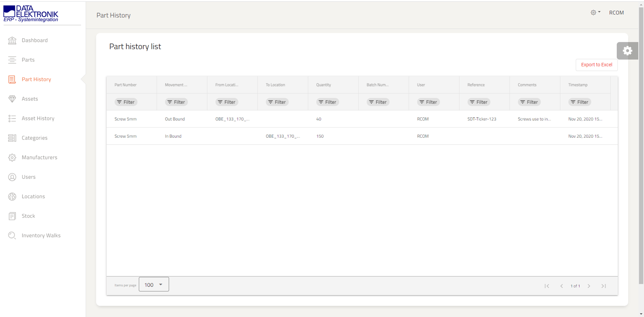Image resolution: width=644 pixels, height=317 pixels.
Task: Go to the first page of results
Action: pos(547,286)
